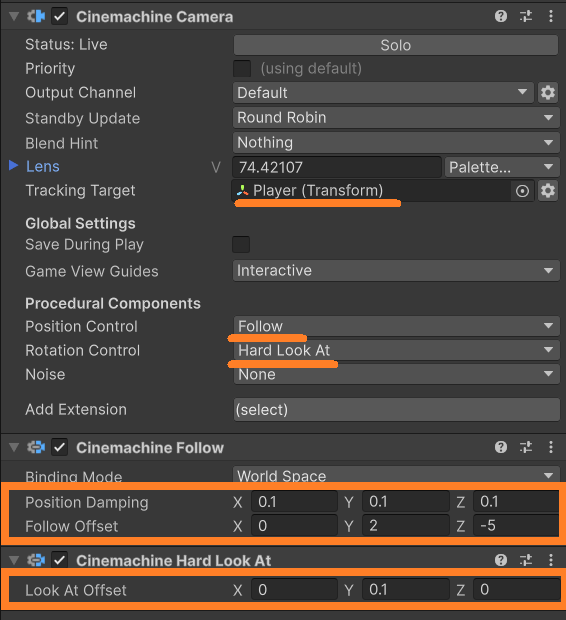Collapse the Cinemachine Hard Look At foldout

14,560
